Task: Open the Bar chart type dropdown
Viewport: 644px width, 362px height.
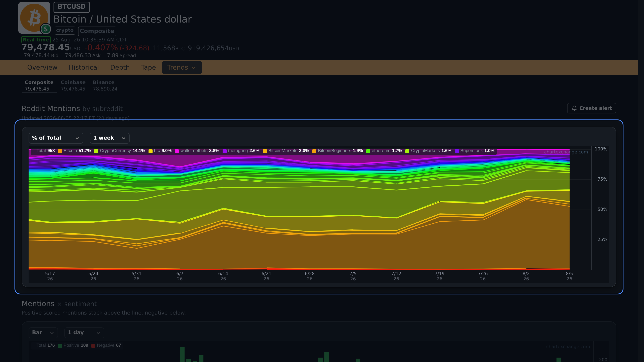Action: [43, 332]
